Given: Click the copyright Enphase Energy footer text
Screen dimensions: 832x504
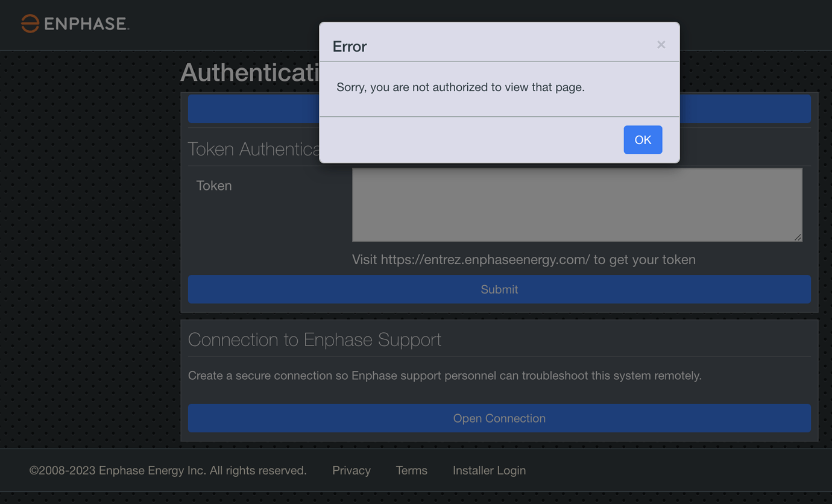Looking at the screenshot, I should pos(168,470).
